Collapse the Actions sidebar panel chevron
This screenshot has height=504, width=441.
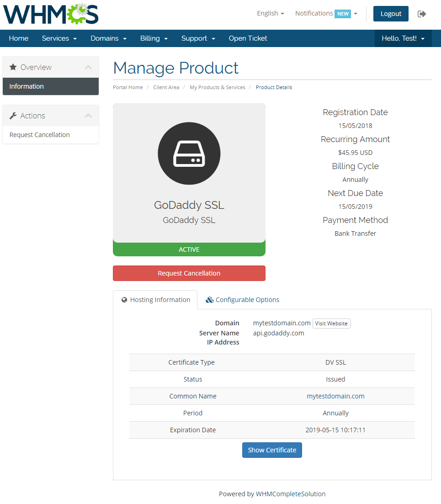[88, 116]
